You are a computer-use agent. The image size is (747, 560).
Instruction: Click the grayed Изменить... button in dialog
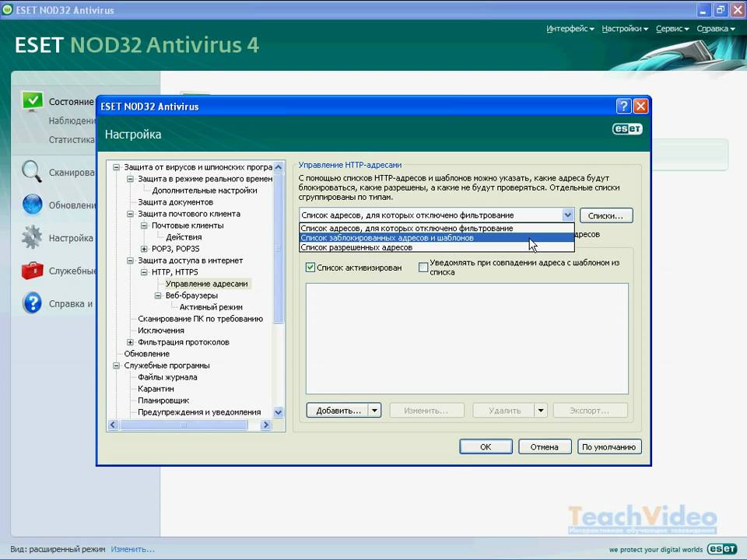point(426,410)
